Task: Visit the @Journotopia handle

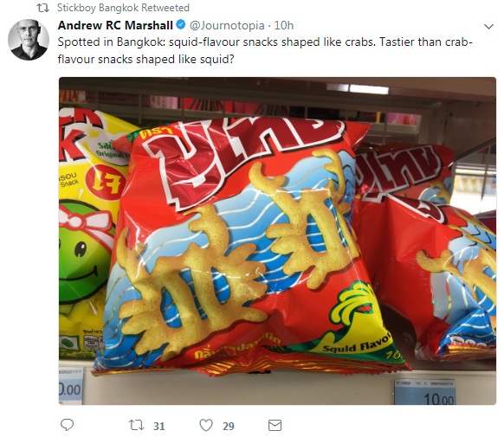Action: [x=227, y=25]
